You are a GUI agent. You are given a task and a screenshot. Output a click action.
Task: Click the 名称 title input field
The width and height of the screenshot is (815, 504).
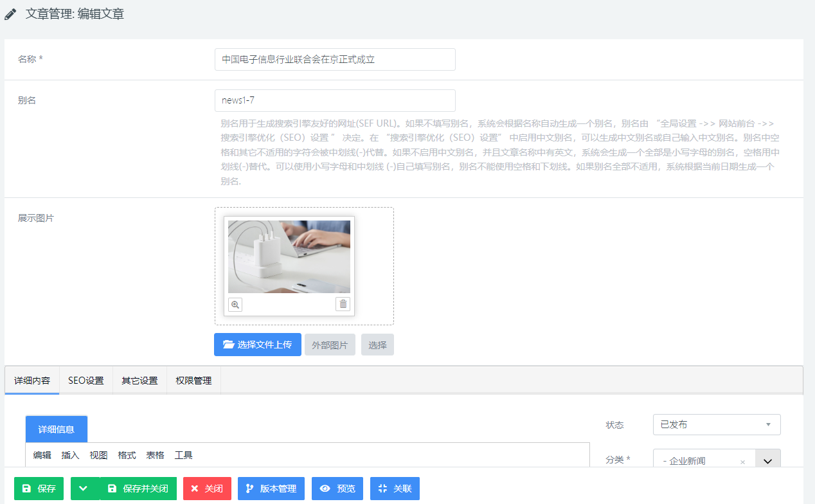(334, 59)
